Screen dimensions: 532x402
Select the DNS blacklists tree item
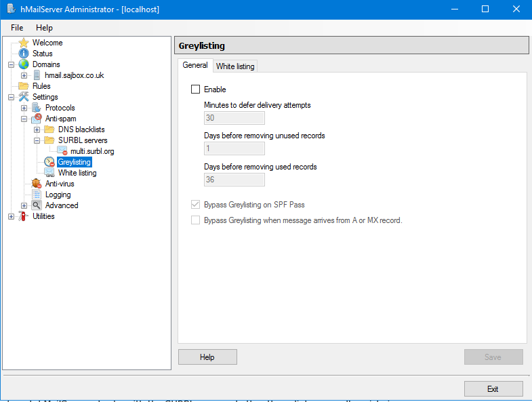pyautogui.click(x=81, y=129)
